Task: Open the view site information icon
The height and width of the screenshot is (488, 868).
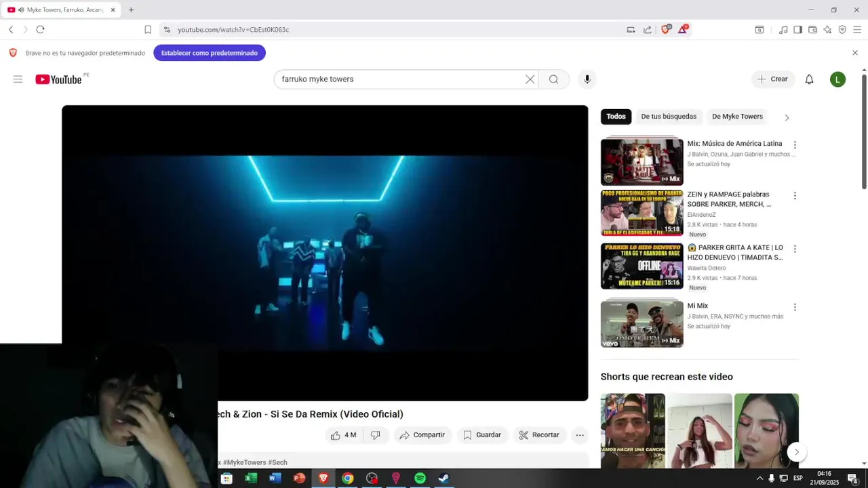Action: [x=167, y=30]
